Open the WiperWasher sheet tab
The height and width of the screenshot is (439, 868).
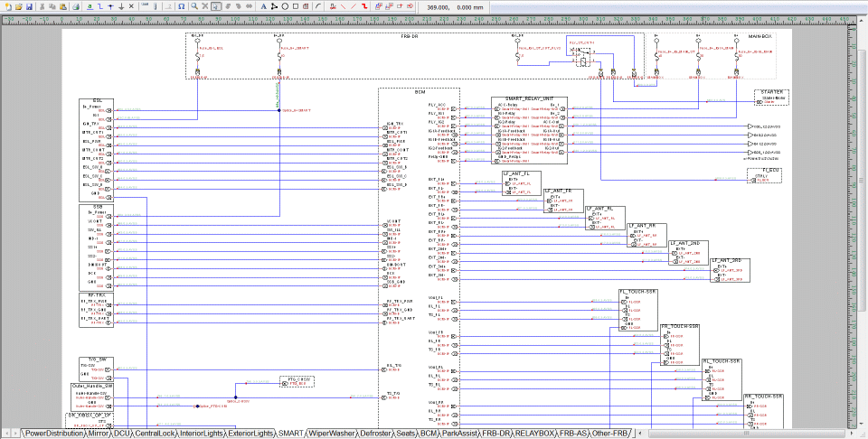pos(331,434)
